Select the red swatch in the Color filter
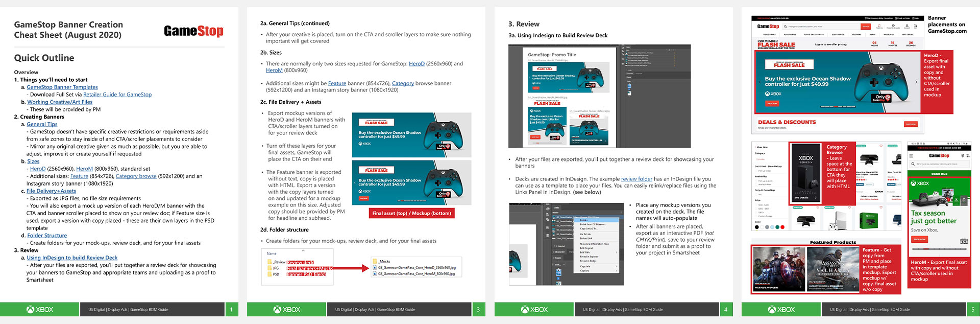 coord(782,227)
